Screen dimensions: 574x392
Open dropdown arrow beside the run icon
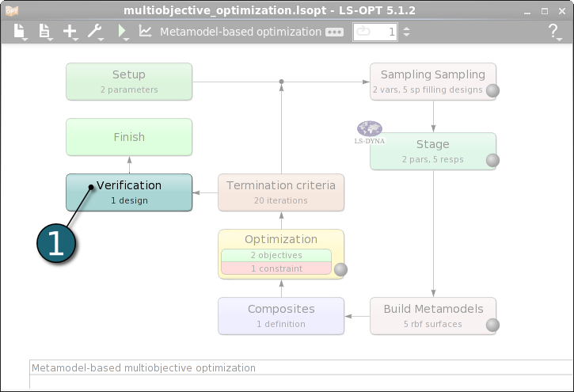[127, 39]
